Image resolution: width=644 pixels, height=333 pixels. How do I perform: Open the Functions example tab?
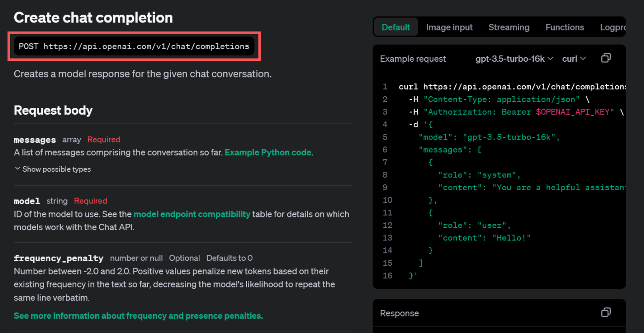tap(564, 27)
